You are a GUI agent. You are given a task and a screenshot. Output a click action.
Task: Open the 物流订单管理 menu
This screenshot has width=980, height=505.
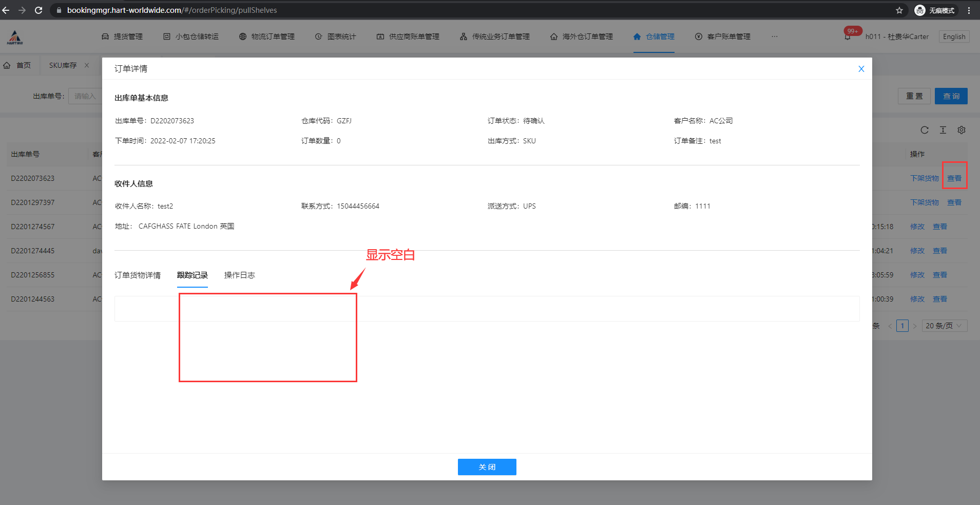tap(267, 36)
